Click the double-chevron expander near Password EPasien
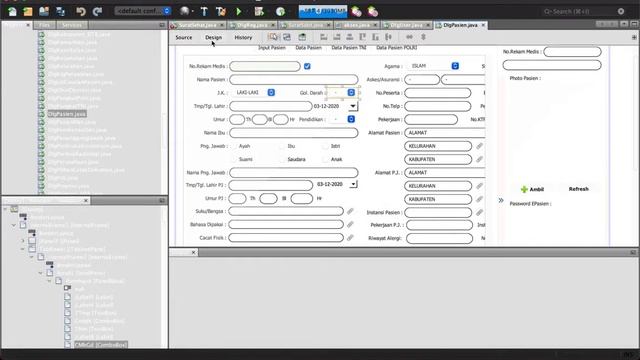Screen dimensions: 640x360 click(501, 200)
